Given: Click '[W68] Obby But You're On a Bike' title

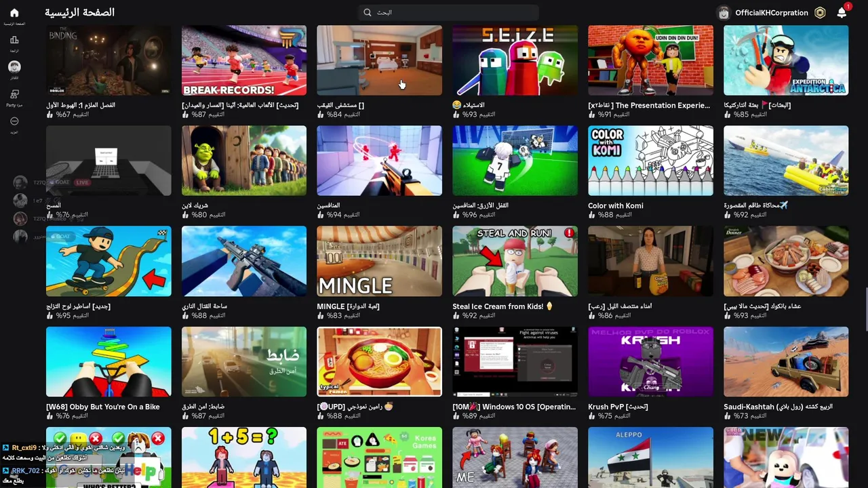Looking at the screenshot, I should (103, 407).
